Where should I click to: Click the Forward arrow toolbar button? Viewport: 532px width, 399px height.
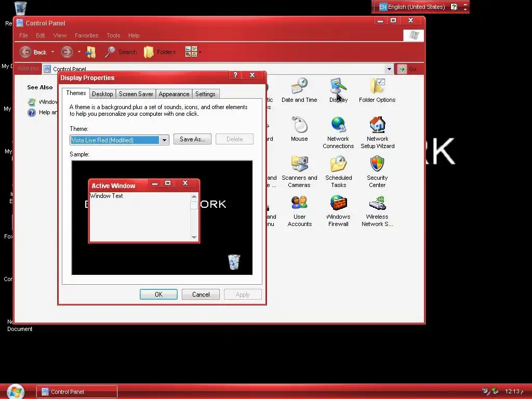pyautogui.click(x=67, y=52)
